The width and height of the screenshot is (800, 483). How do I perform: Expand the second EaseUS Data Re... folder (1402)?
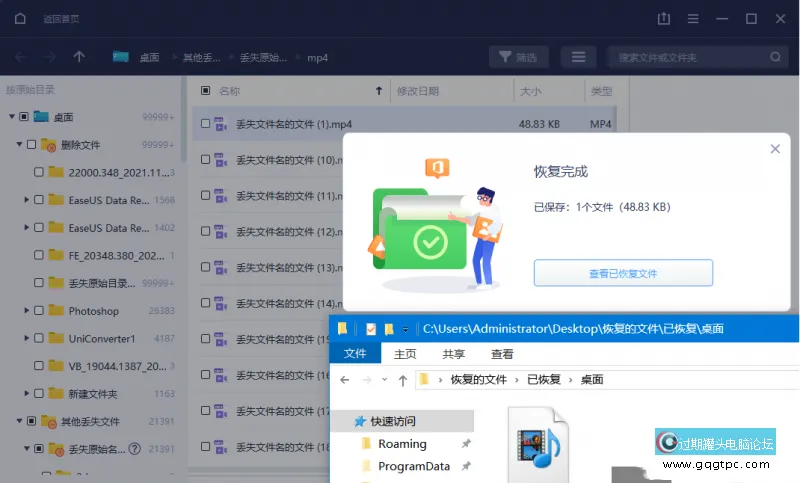27,227
